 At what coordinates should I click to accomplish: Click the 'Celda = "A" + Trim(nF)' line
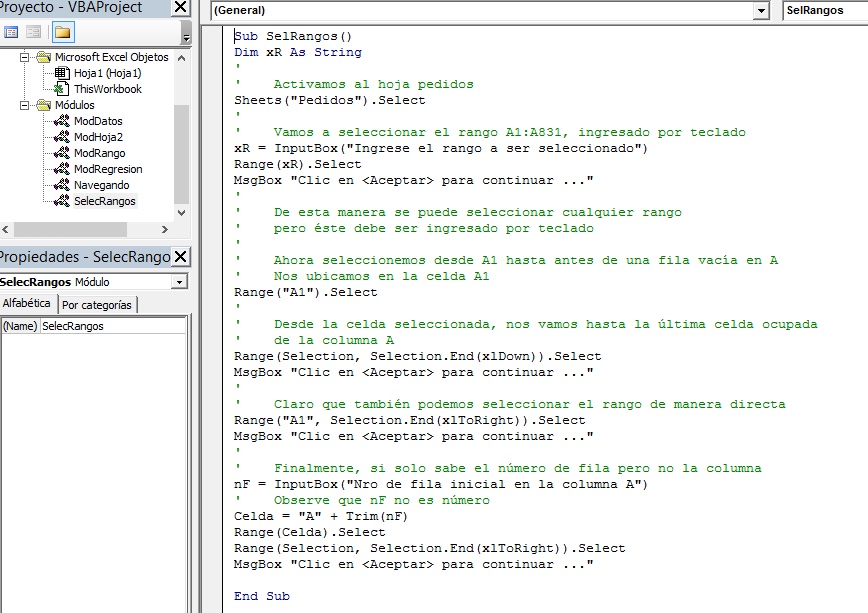pos(321,517)
